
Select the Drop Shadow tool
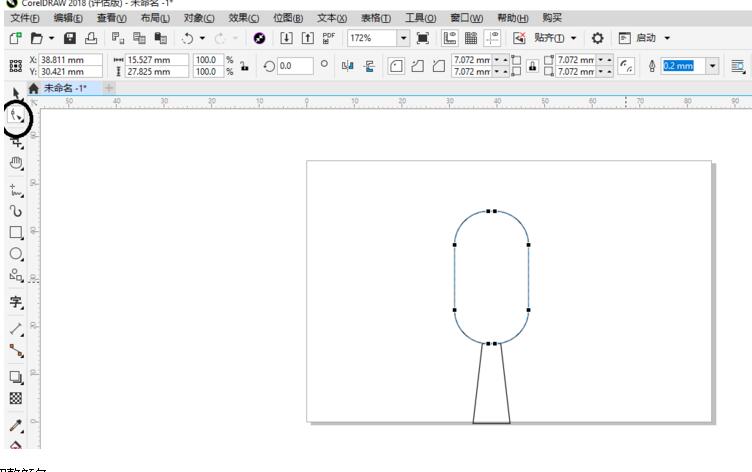(16, 377)
